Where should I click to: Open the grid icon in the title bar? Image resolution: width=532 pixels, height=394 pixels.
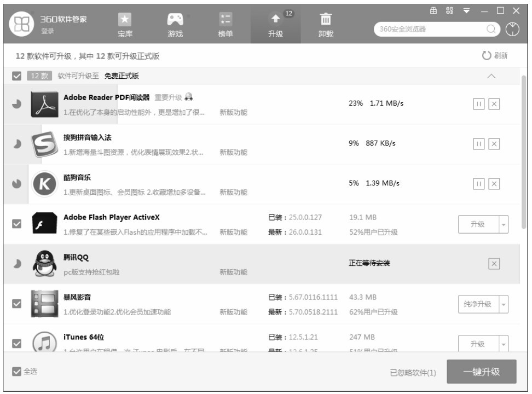(433, 10)
